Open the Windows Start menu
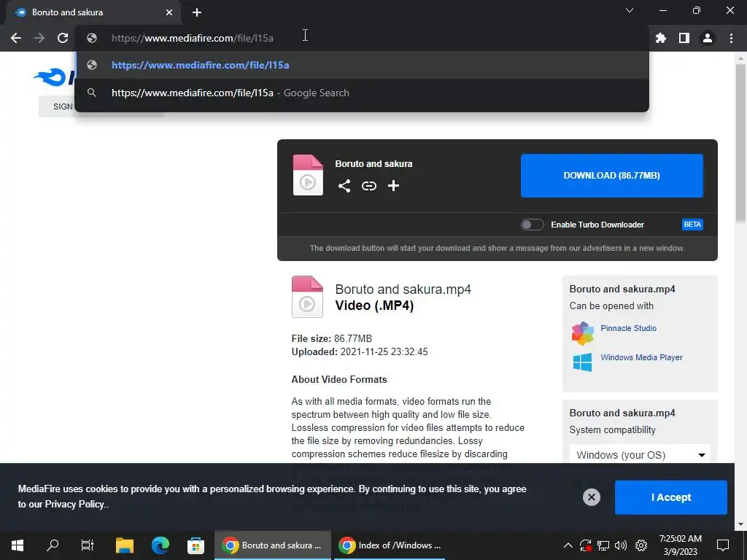 (18, 545)
